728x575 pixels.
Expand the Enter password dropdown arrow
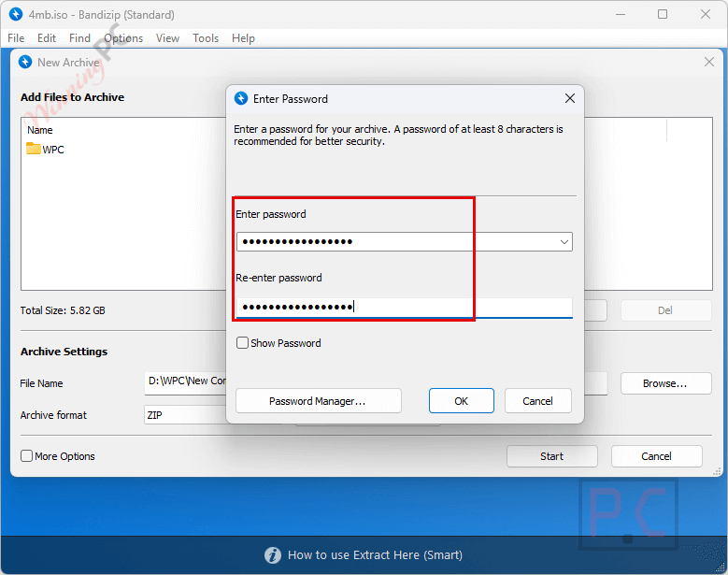(x=564, y=242)
